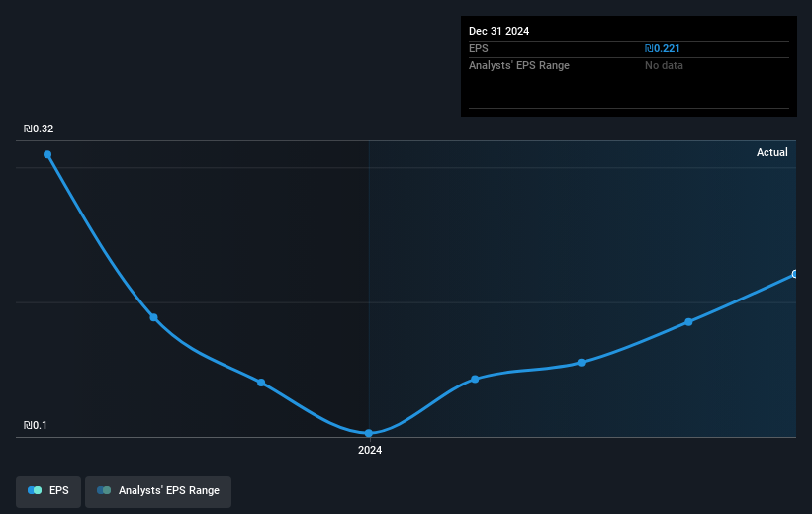Click the 2024 x-axis label
812x514 pixels.
tap(370, 450)
